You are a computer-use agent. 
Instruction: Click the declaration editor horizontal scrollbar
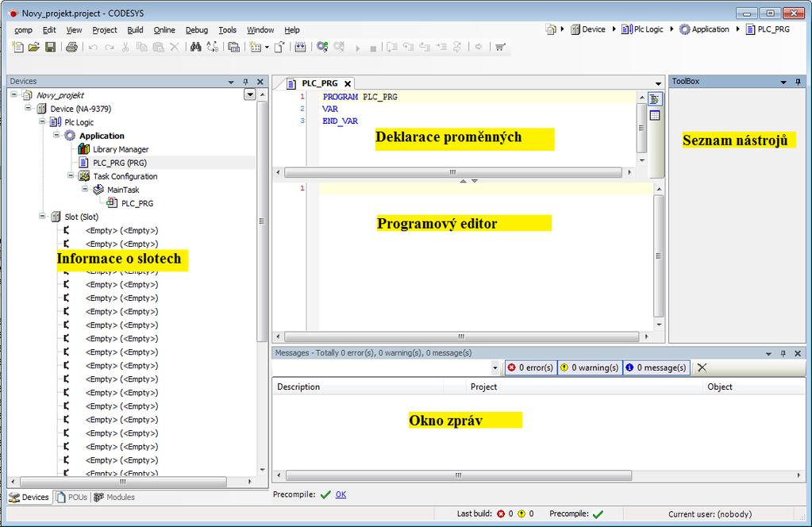[x=453, y=172]
